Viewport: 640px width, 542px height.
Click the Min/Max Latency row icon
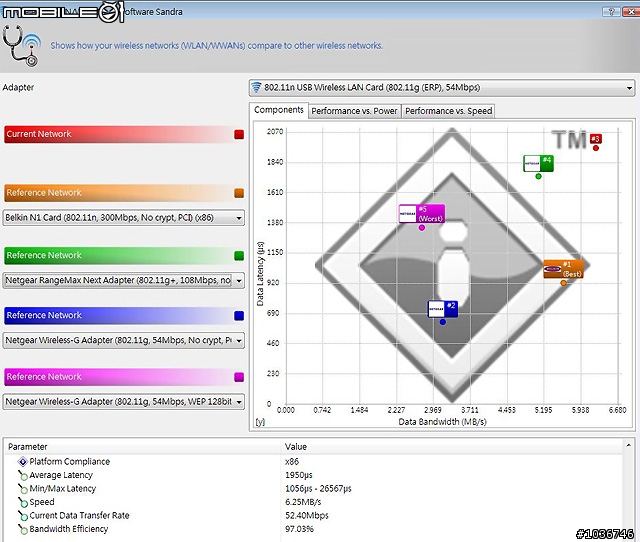(23, 489)
